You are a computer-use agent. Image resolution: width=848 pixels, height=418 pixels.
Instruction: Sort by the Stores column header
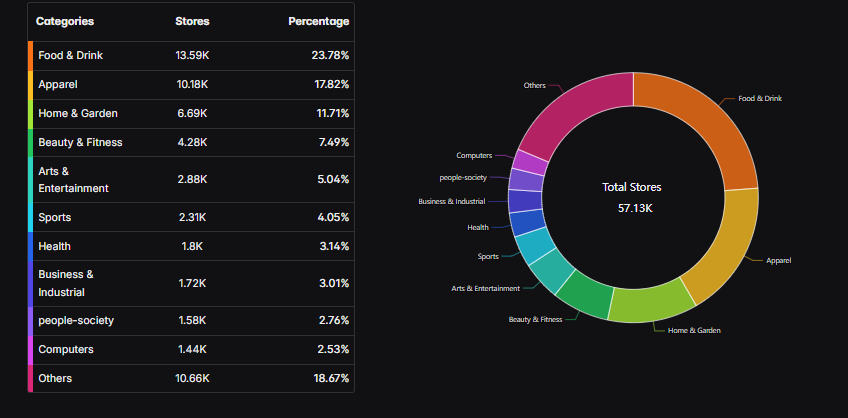coord(192,21)
